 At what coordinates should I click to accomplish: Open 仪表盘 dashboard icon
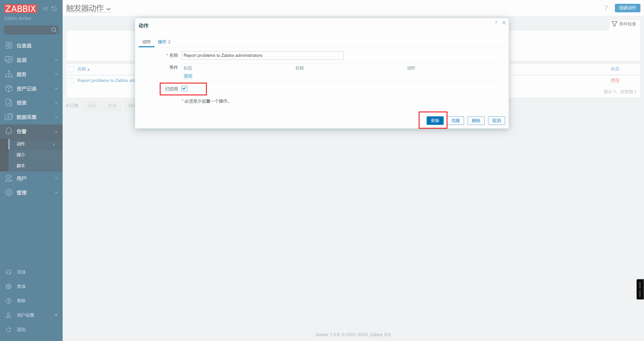[9, 45]
